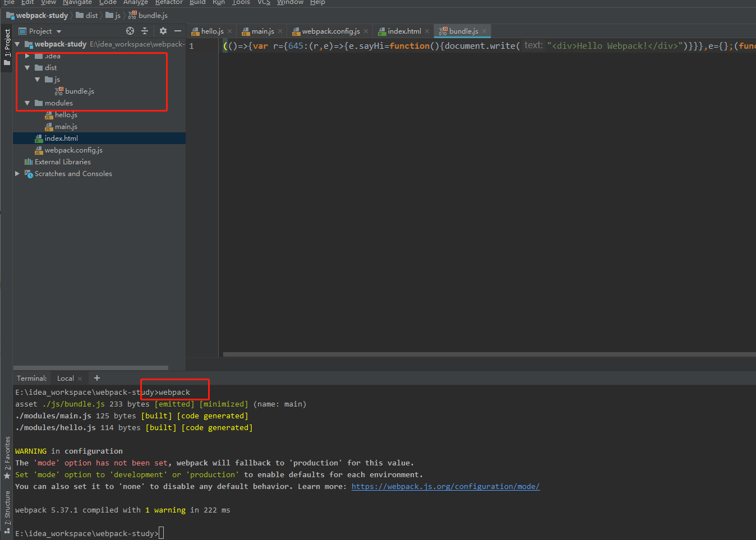Close the bundle.js editor tab
The width and height of the screenshot is (756, 540).
484,31
